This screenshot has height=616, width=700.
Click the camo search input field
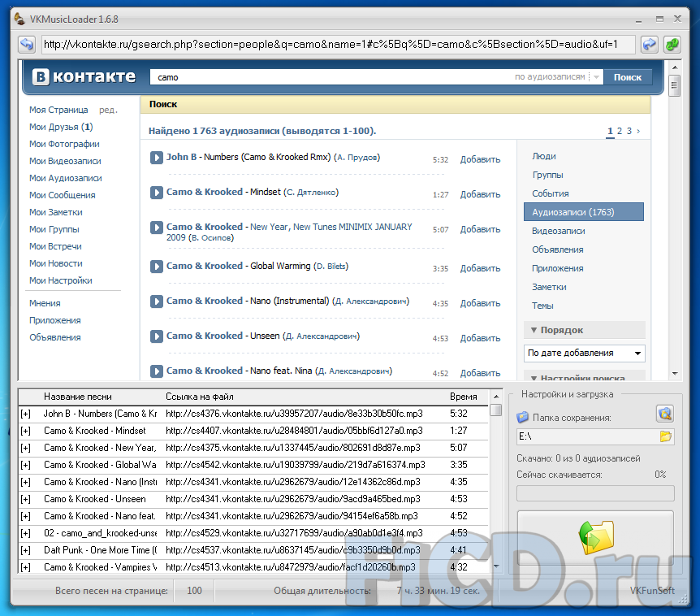pos(331,77)
